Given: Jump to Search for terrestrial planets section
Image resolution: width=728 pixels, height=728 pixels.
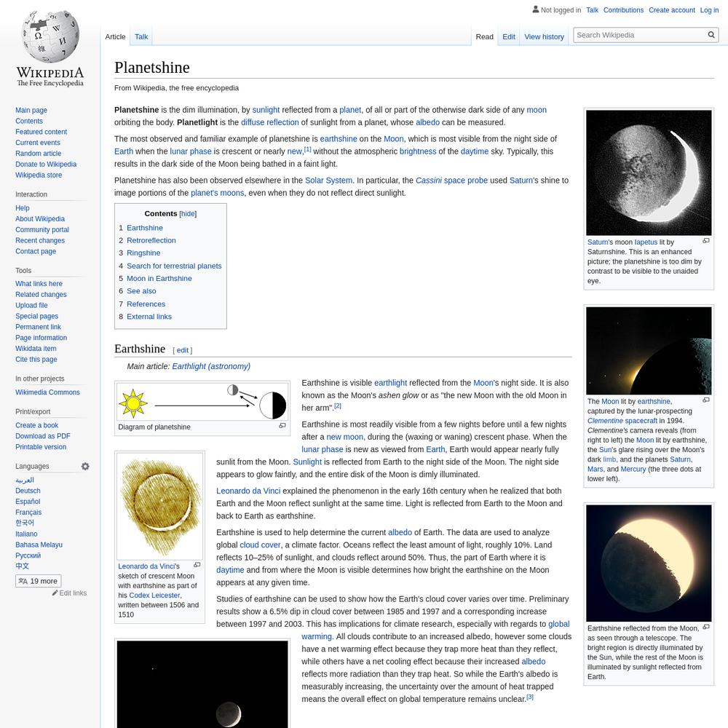Looking at the screenshot, I should pos(174,266).
